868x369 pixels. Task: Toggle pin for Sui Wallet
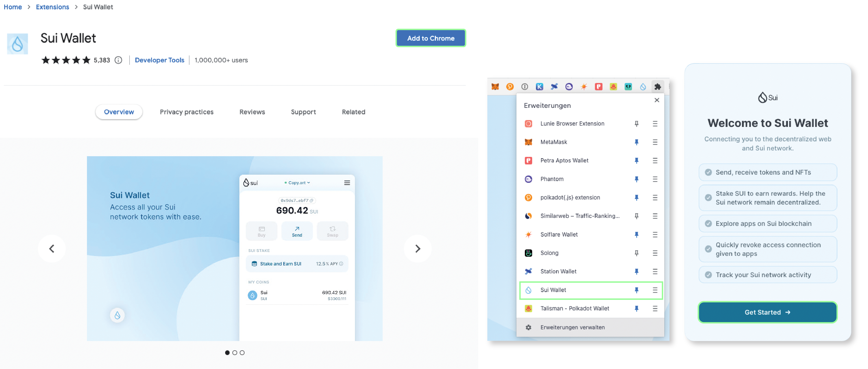636,290
